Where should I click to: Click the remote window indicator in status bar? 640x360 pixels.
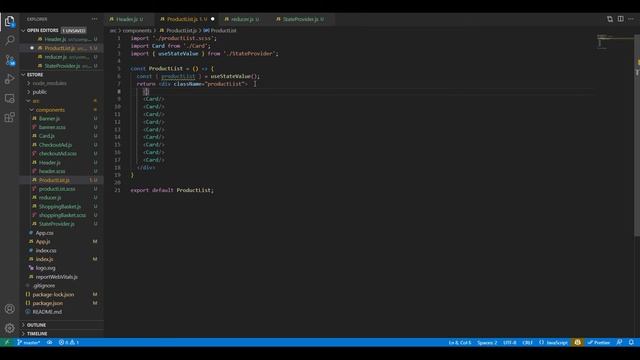pos(7,342)
